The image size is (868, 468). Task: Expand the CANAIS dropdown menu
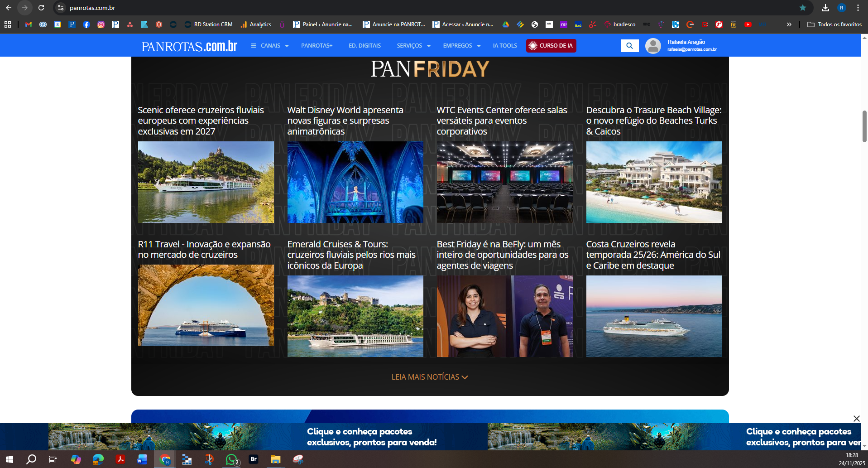[270, 46]
